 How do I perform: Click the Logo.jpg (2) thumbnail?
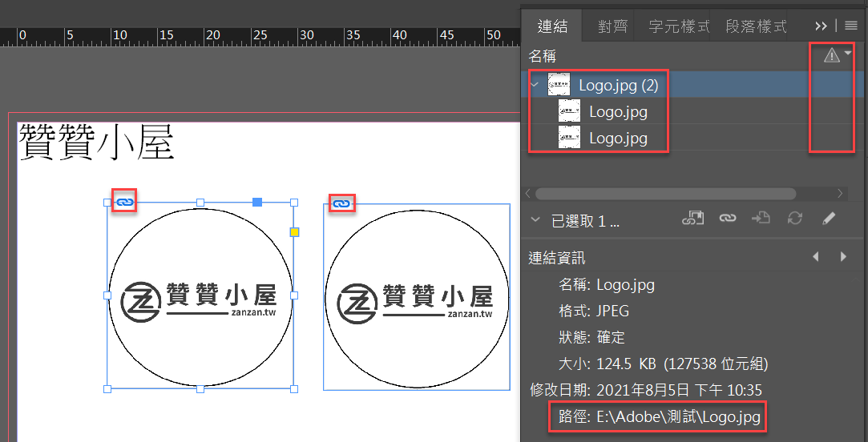click(559, 85)
